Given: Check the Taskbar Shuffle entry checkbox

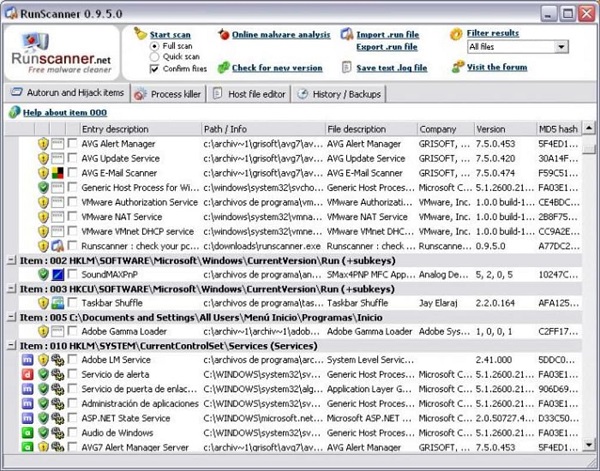Looking at the screenshot, I should pyautogui.click(x=72, y=302).
